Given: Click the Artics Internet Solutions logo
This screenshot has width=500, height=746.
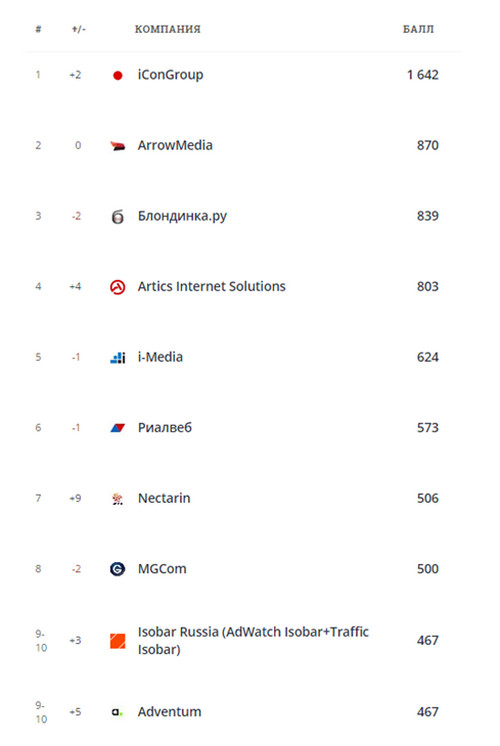Looking at the screenshot, I should click(118, 287).
